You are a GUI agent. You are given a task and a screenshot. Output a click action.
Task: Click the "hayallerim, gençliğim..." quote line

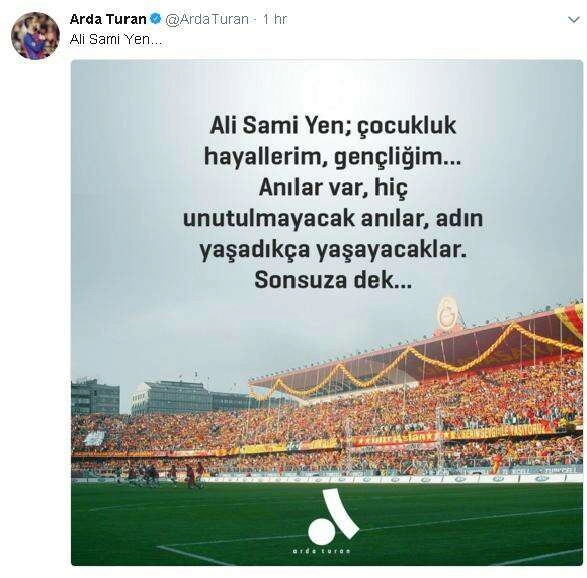click(x=333, y=157)
